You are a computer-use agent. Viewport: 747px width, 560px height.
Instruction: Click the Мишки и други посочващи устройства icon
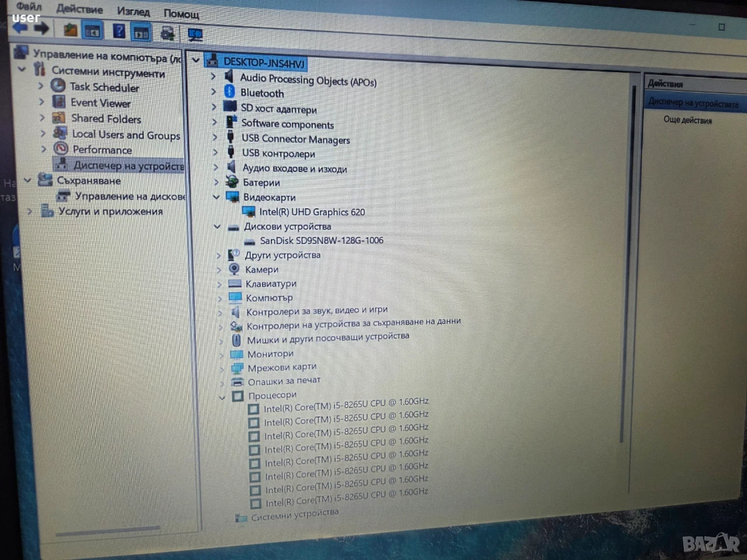tap(236, 340)
